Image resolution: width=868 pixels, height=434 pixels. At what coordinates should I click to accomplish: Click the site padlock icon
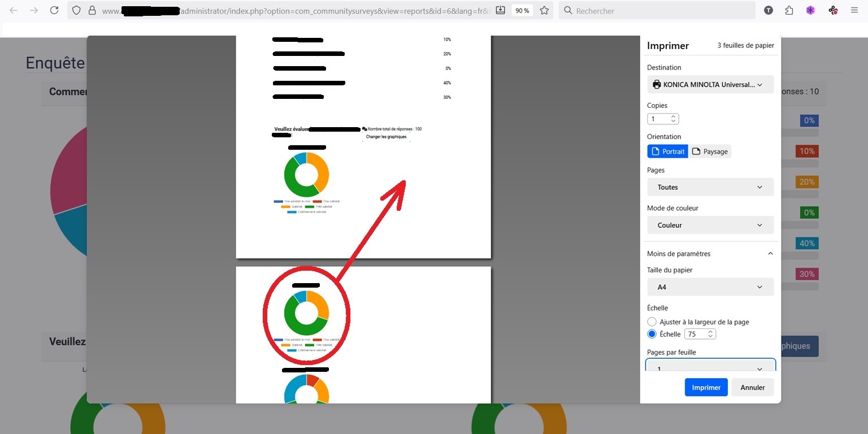point(92,10)
